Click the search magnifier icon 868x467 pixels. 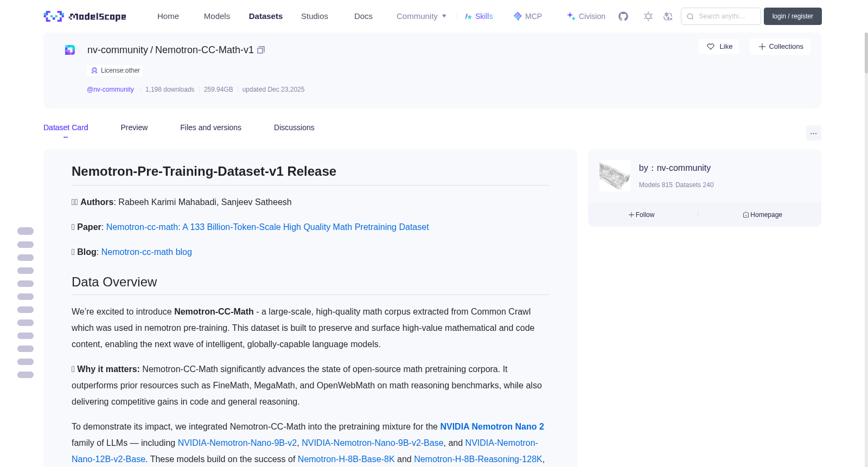[690, 16]
